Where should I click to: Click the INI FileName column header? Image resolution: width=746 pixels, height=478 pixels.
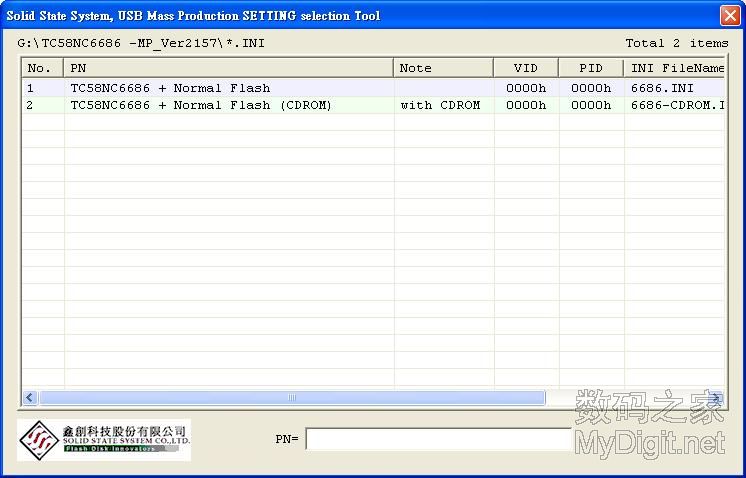click(x=674, y=68)
